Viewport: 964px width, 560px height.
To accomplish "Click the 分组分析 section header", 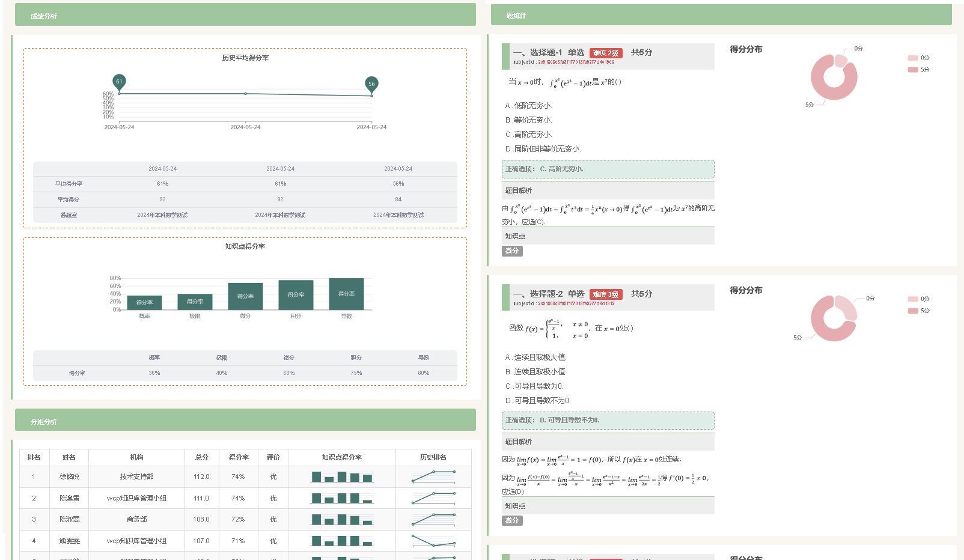I will pos(245,421).
